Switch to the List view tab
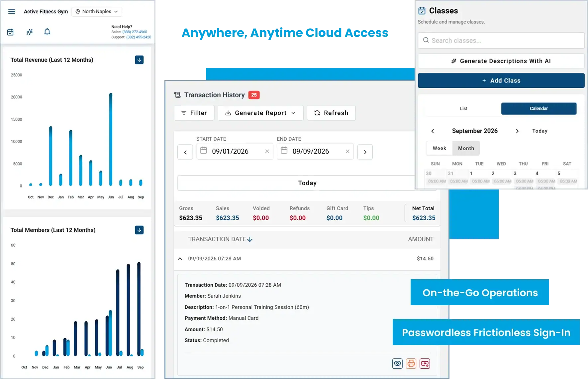Screen dimensions: 588x379 point(463,109)
